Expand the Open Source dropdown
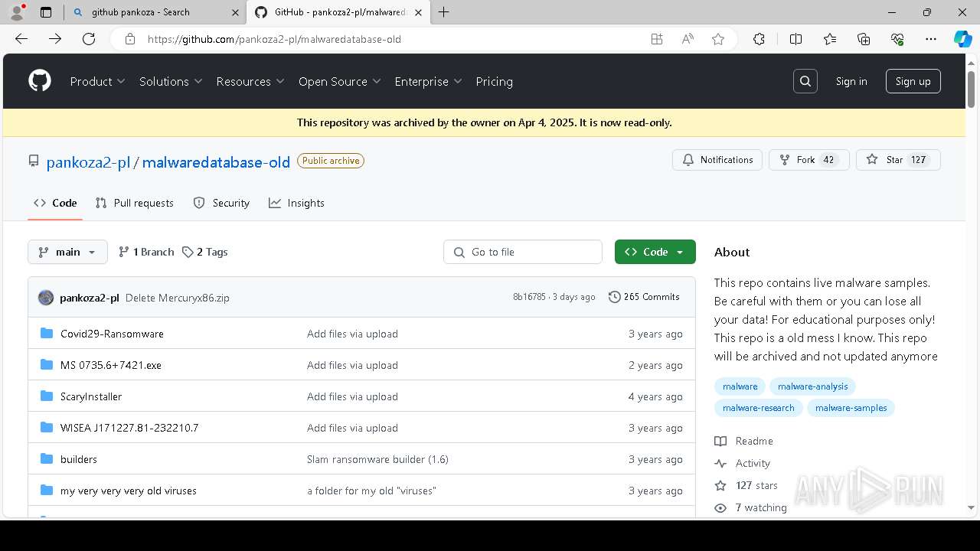Viewport: 980px width, 551px height. 340,81
